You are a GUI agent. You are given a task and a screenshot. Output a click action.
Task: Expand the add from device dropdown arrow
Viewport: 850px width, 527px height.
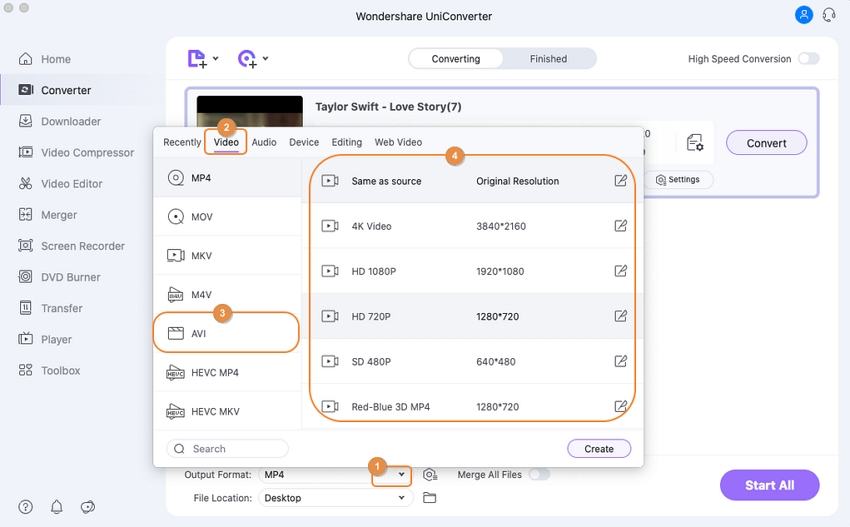(x=265, y=60)
